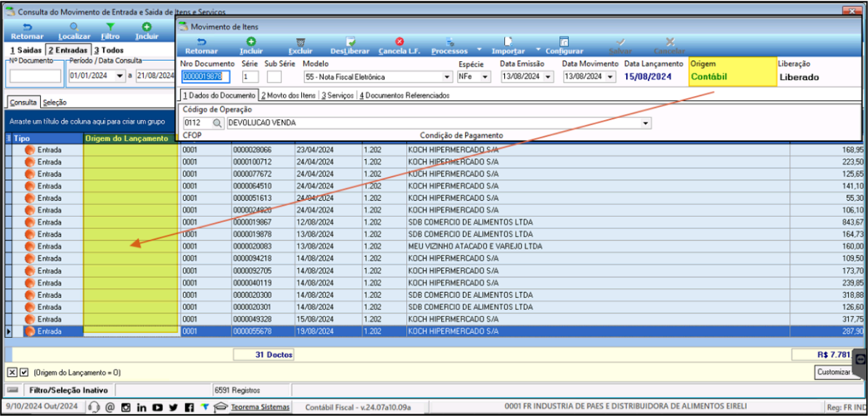The height and width of the screenshot is (416, 868).
Task: Click the DesLiberar toolbar icon
Action: 350,42
